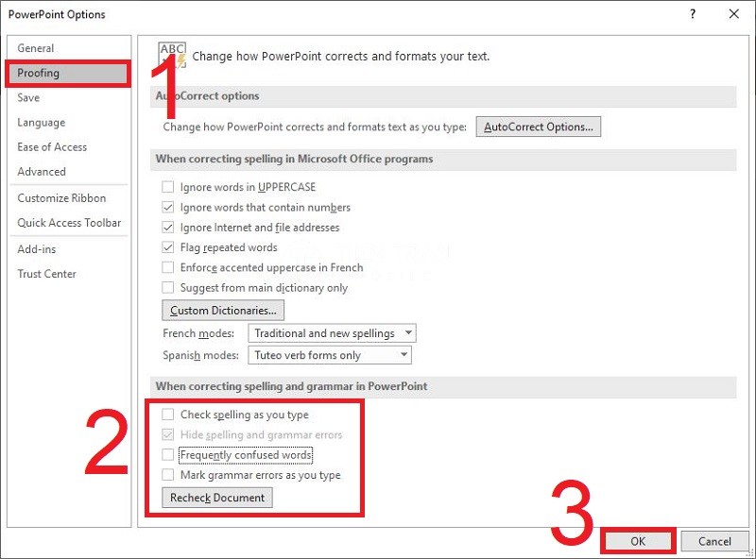
Task: Click the ABC proofing icon
Action: tap(173, 56)
